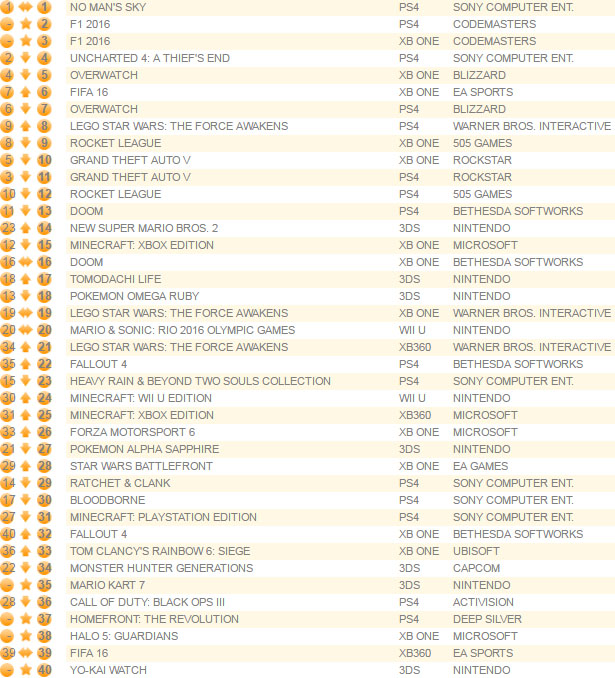Click the up arrow icon for Fallout 4 PS4

[x=26, y=364]
